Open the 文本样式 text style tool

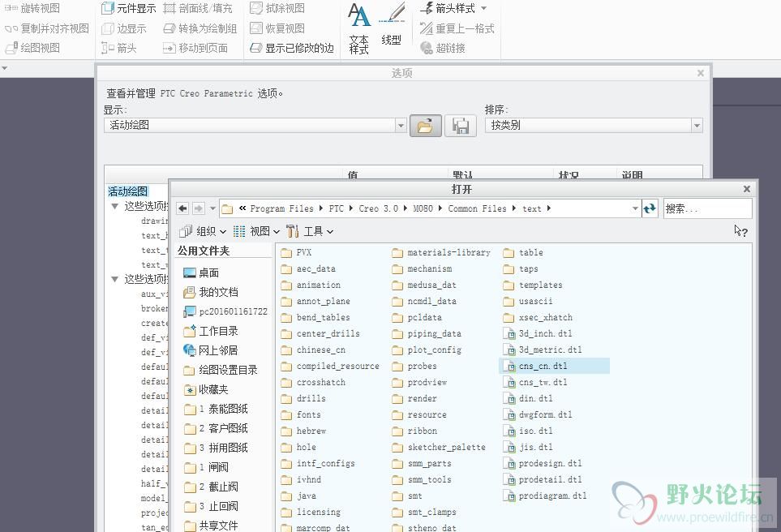(x=358, y=29)
